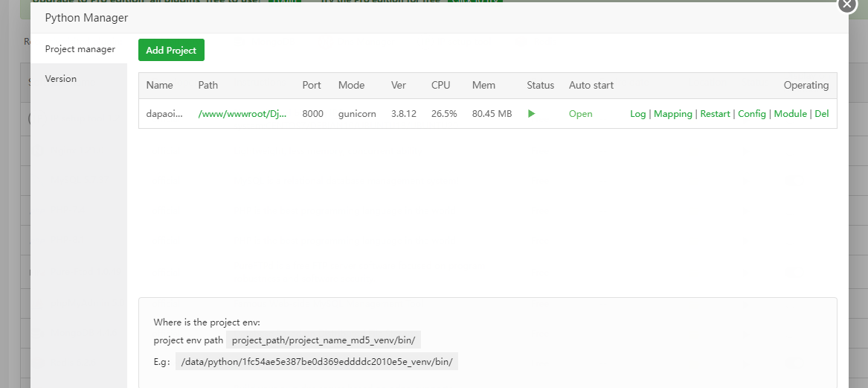Image resolution: width=868 pixels, height=388 pixels.
Task: Click the project_path/project_name_md5_venv/bin/ snippet
Action: (x=324, y=340)
